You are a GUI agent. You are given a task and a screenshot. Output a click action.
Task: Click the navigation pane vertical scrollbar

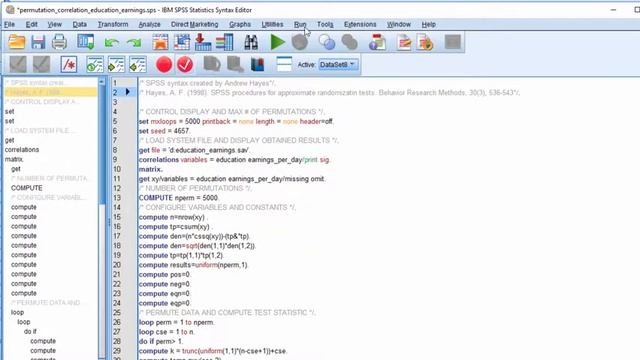coord(102,143)
